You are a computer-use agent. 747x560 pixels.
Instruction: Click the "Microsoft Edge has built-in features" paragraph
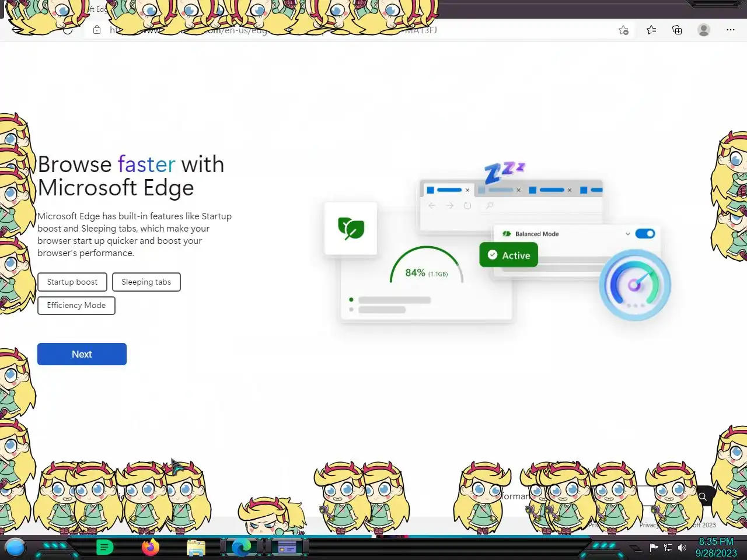(x=135, y=235)
